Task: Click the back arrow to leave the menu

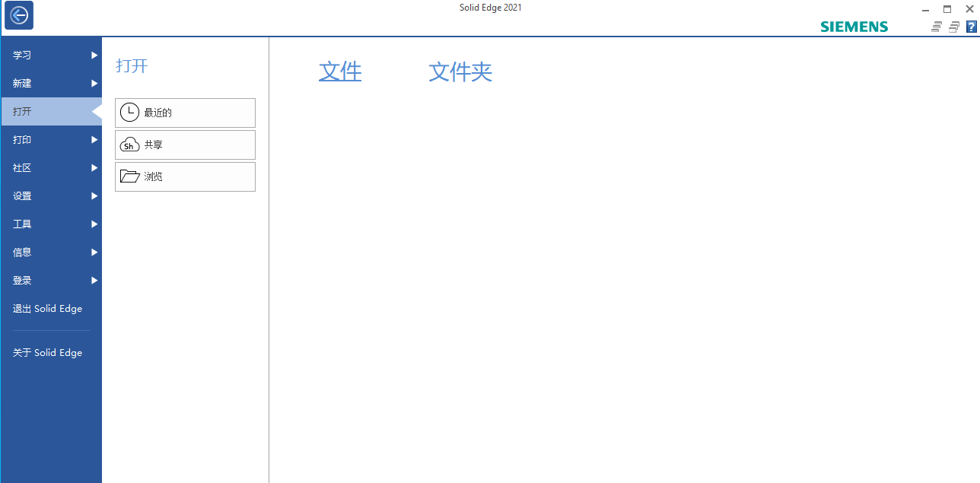Action: pos(19,15)
